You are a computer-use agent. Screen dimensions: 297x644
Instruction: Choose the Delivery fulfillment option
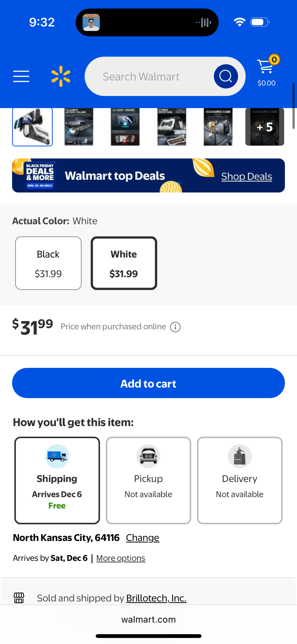(240, 480)
